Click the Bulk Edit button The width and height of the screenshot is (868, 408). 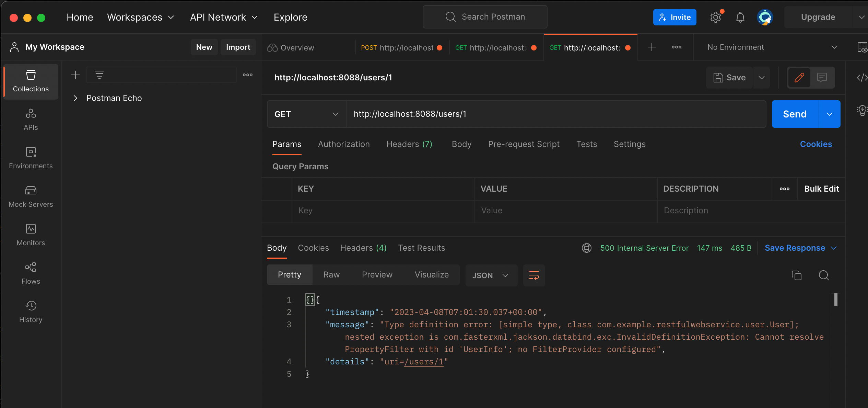point(821,188)
